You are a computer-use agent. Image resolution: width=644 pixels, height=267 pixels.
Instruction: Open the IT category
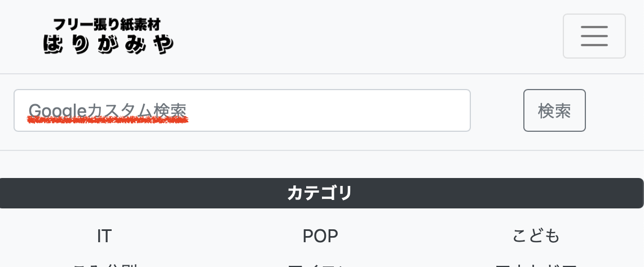(x=104, y=236)
